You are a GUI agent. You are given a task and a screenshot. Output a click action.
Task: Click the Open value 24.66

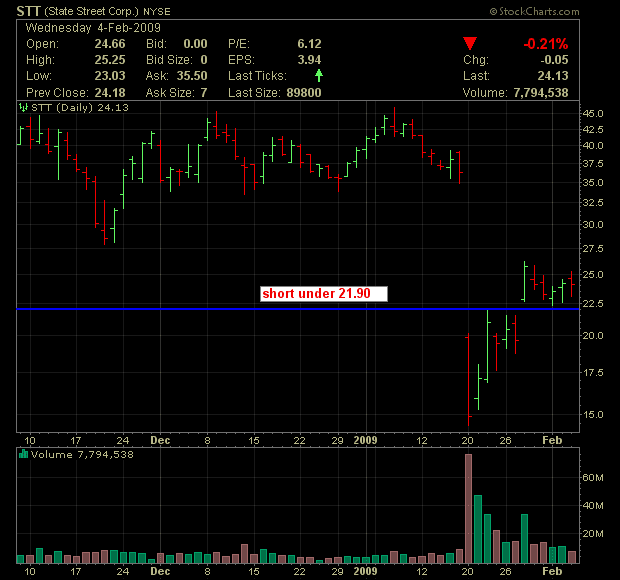click(x=110, y=44)
